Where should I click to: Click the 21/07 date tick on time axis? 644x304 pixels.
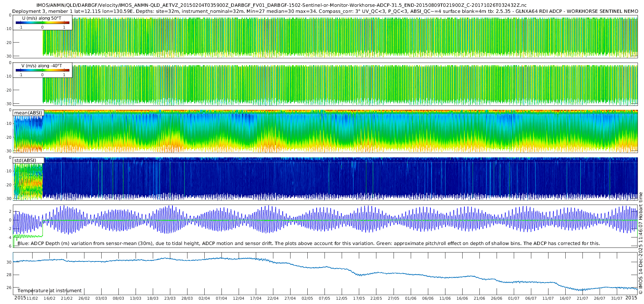click(x=582, y=298)
